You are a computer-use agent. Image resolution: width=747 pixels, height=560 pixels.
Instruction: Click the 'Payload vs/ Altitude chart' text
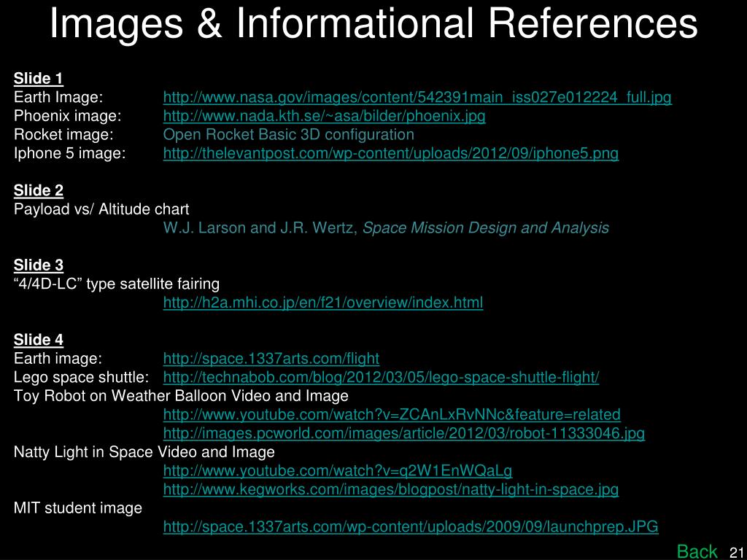(x=101, y=209)
